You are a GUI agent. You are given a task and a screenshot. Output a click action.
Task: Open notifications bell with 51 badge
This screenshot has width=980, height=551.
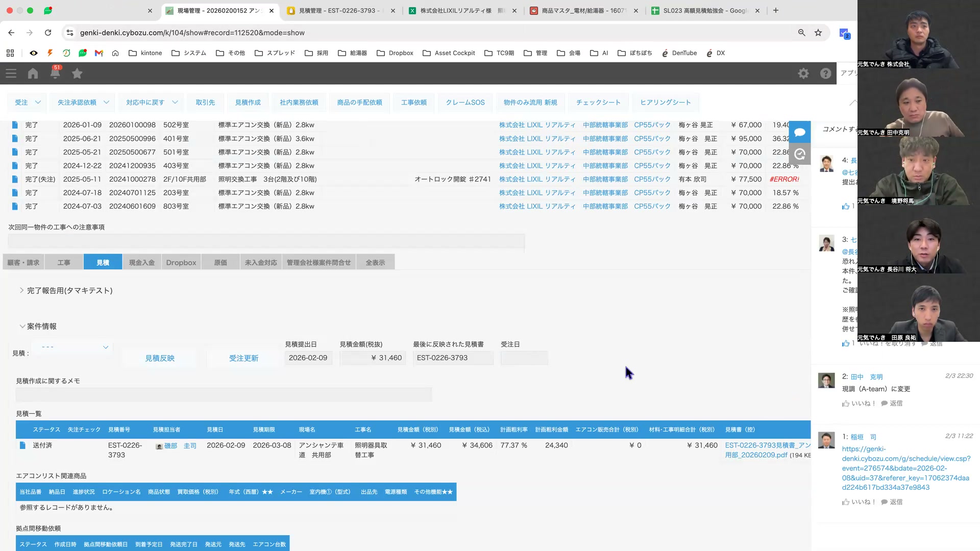[55, 72]
